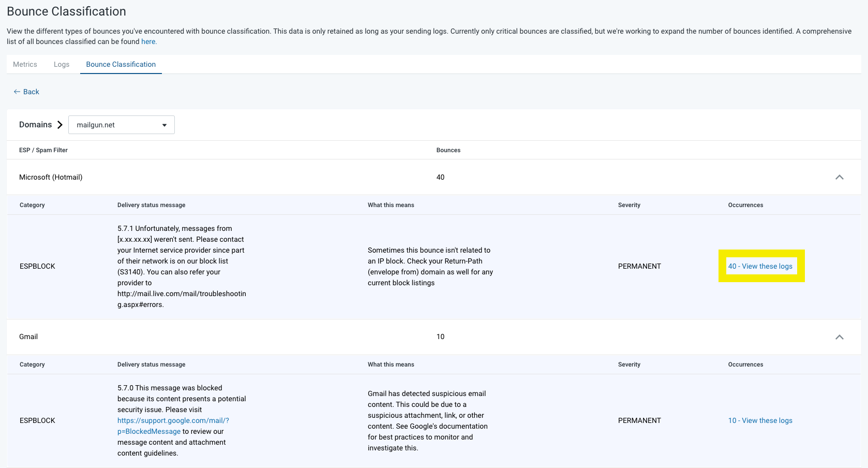
Task: Open the mailgun.net domain dropdown
Action: point(122,125)
